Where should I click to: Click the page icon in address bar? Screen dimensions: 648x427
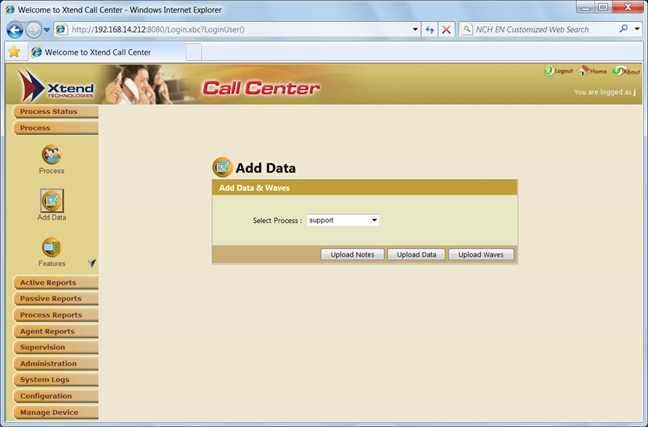[x=61, y=29]
